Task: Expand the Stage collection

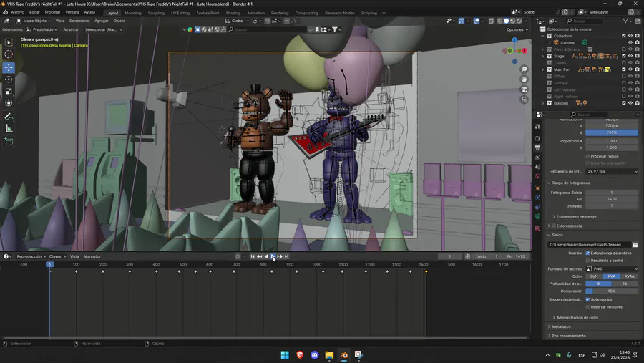Action: (x=543, y=56)
